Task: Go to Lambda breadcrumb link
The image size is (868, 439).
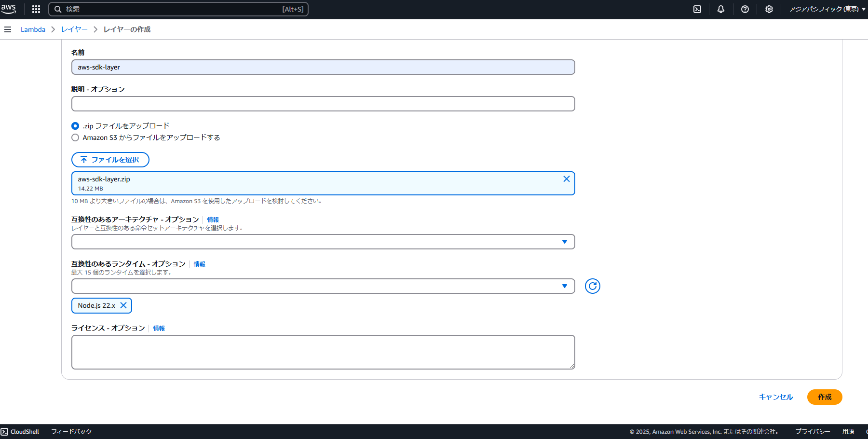Action: pyautogui.click(x=33, y=29)
